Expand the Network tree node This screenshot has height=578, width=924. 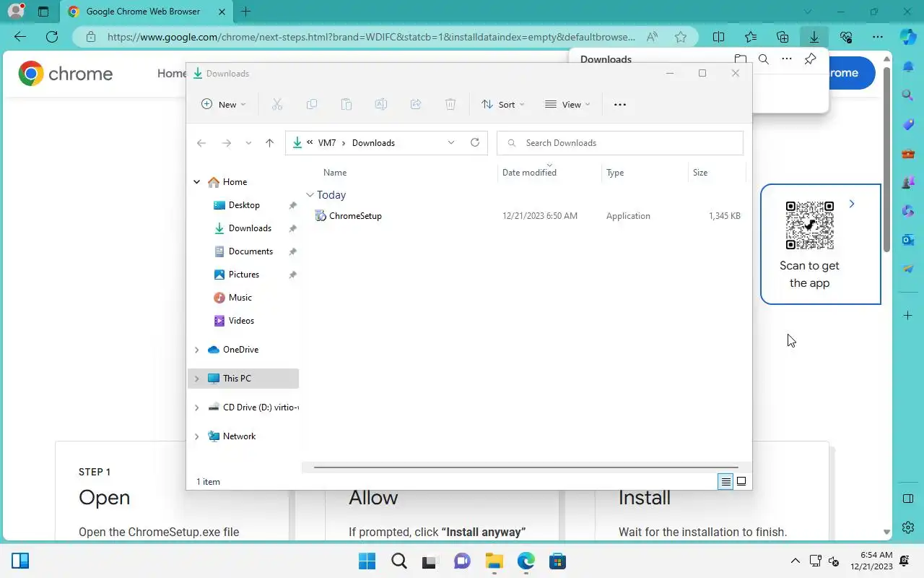coord(196,436)
